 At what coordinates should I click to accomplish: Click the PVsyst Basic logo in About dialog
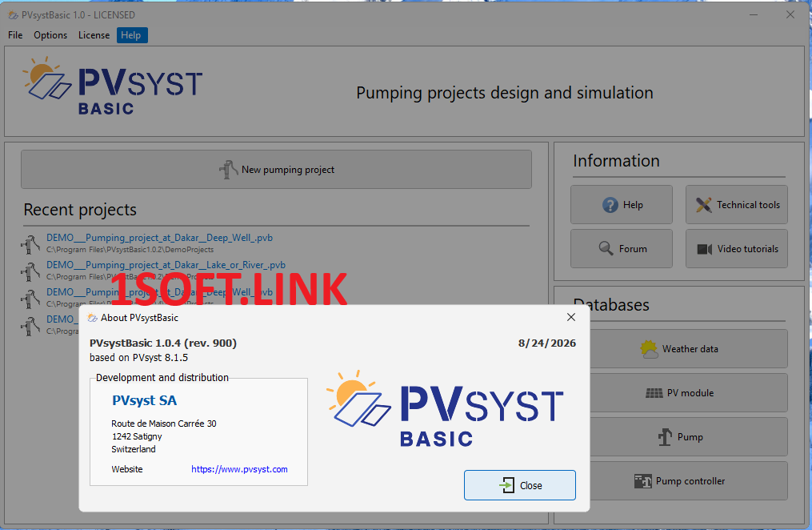point(445,409)
